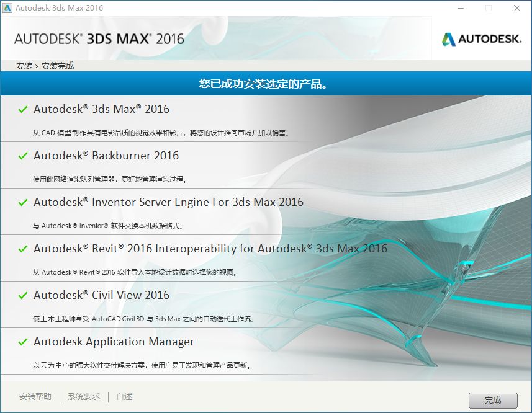
Task: Click the checkmark beside Civil View 2016
Action: [23, 295]
